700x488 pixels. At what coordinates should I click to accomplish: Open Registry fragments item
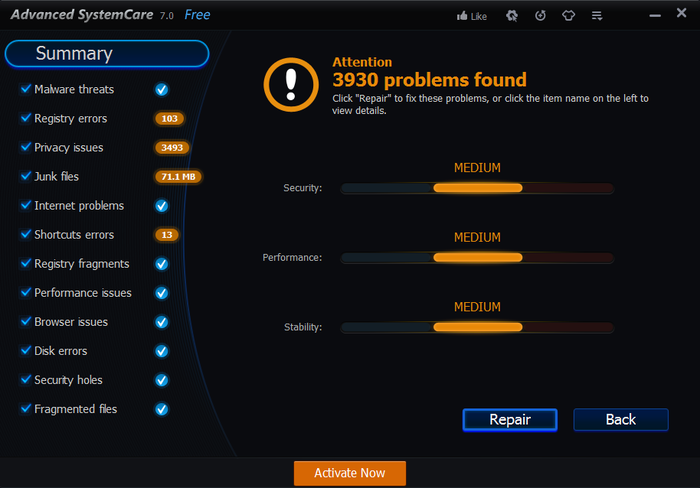pyautogui.click(x=82, y=264)
